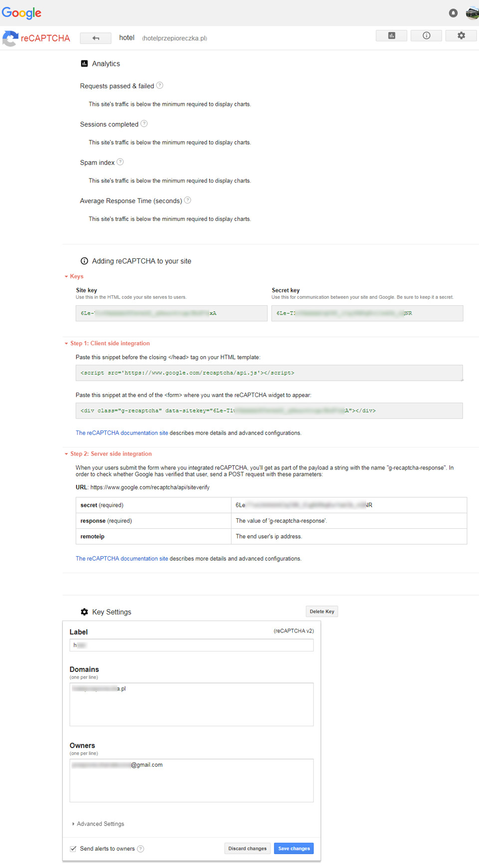Open the settings gear icon in header
The height and width of the screenshot is (868, 479).
pos(461,35)
